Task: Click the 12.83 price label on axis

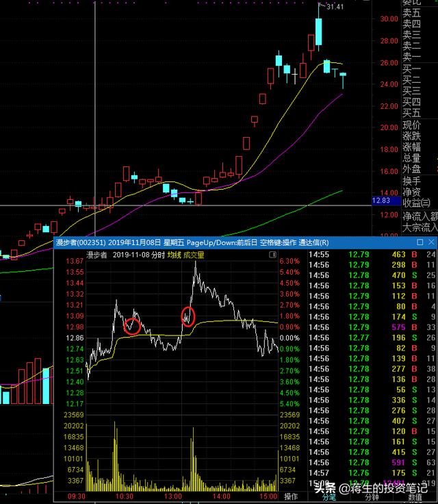Action: [381, 201]
